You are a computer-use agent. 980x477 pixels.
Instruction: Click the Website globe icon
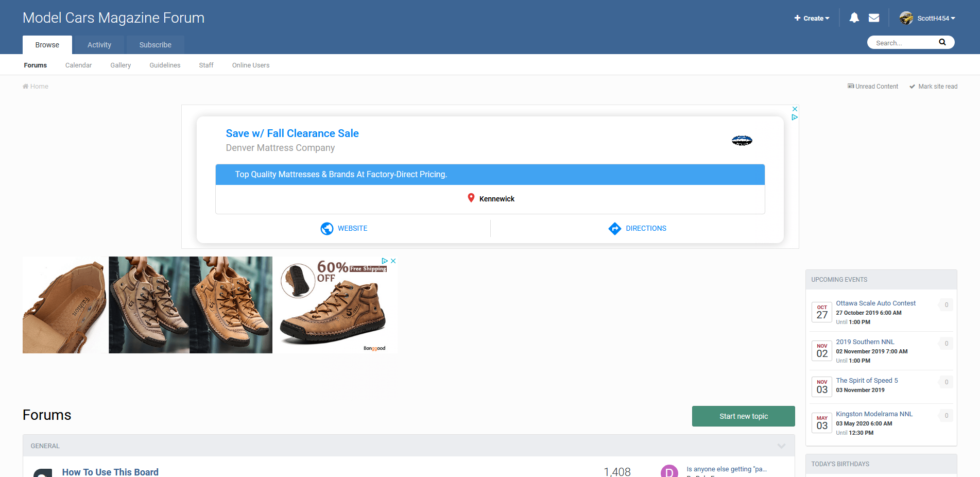click(x=327, y=228)
